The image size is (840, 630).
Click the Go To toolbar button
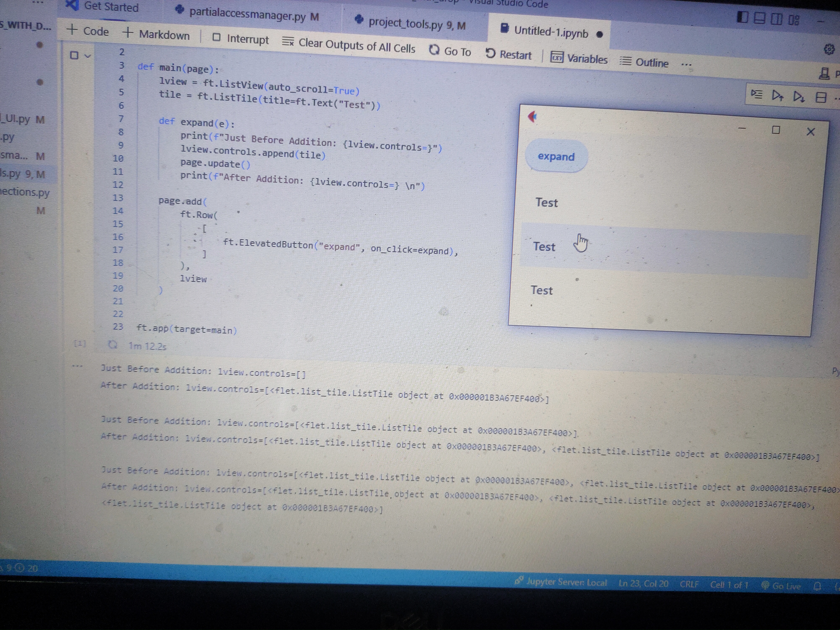click(450, 51)
